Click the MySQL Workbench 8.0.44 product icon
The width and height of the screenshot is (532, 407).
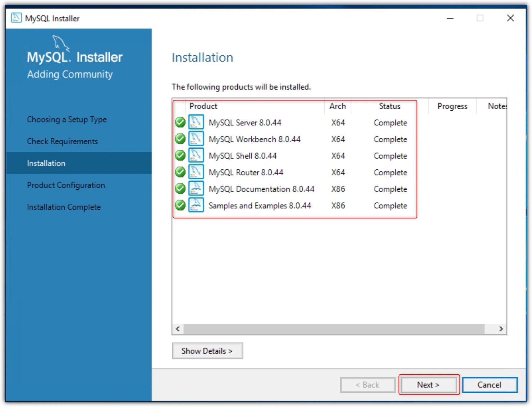click(196, 139)
